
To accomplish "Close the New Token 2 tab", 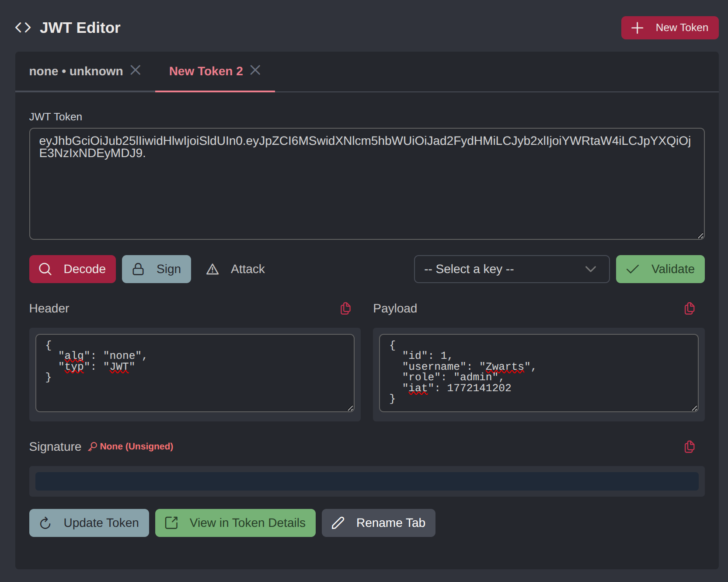I will tap(255, 70).
